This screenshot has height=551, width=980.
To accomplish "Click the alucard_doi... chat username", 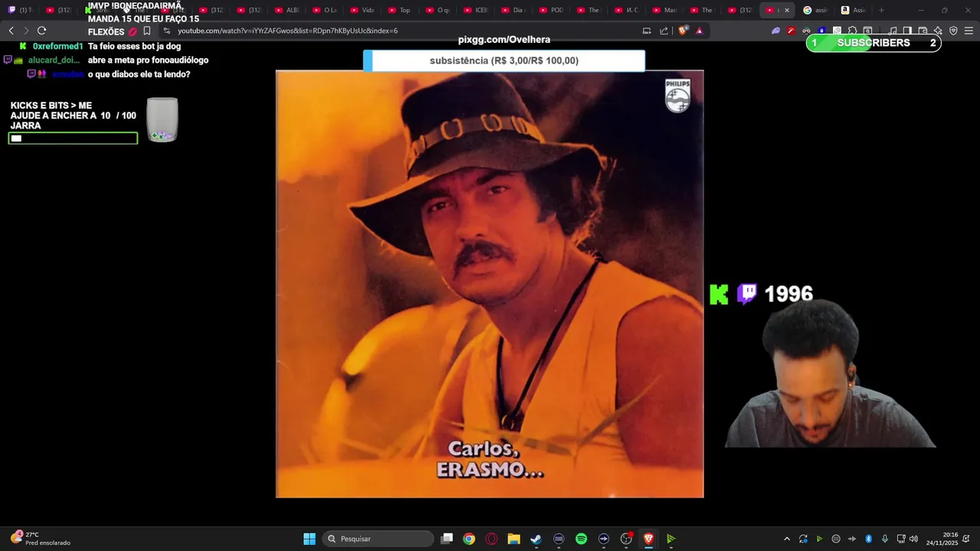I will (x=54, y=60).
